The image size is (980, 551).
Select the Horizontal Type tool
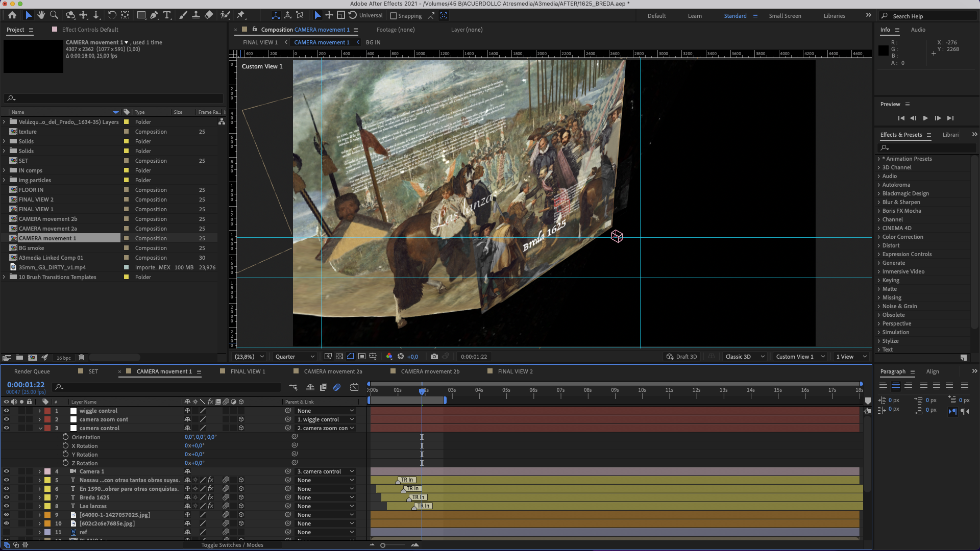167,15
